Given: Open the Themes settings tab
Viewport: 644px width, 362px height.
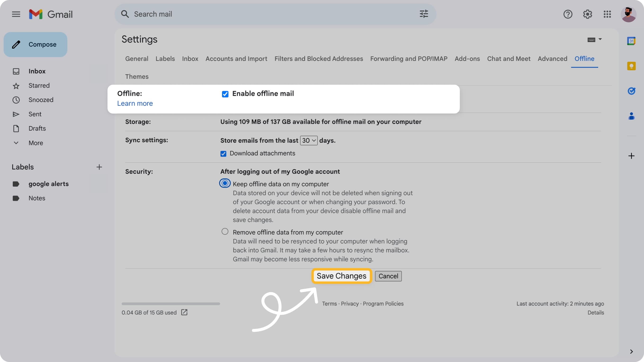Looking at the screenshot, I should coord(137,76).
